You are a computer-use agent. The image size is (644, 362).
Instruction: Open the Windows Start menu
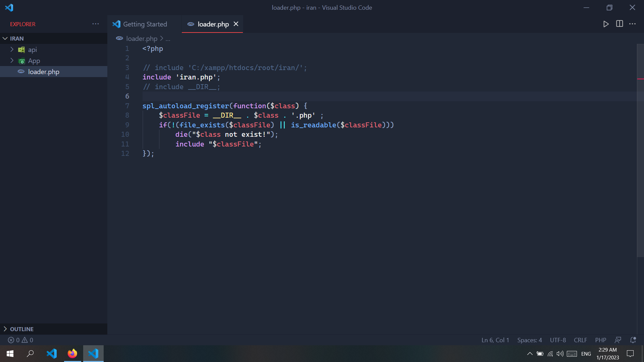[x=10, y=354]
